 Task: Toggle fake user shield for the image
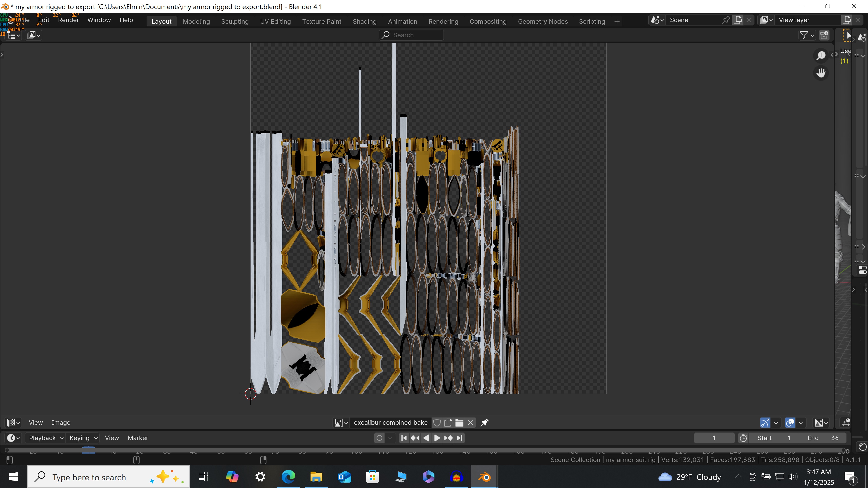(437, 422)
